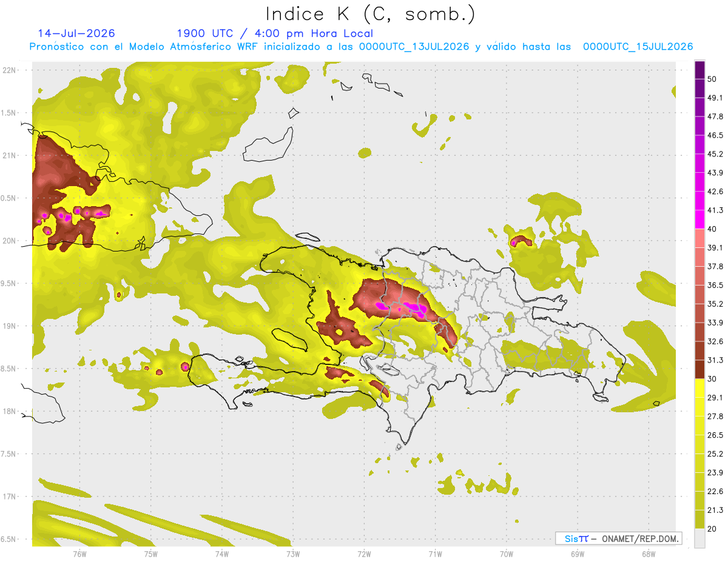Click "1900 UTC / 4:00 pm Hora Local"
The height and width of the screenshot is (562, 728).
275,33
